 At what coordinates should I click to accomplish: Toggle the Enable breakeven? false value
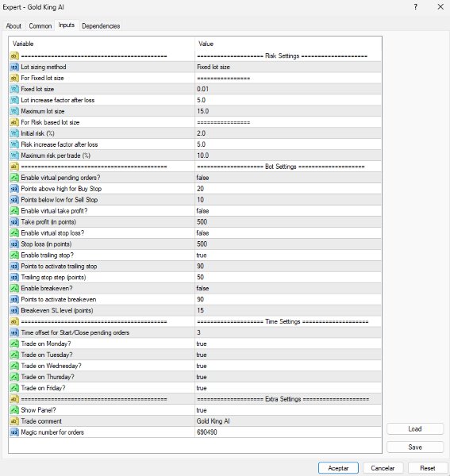[x=288, y=288]
